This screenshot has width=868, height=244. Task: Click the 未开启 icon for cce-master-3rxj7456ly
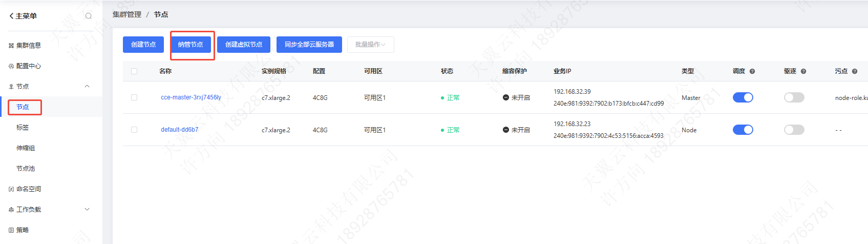505,97
